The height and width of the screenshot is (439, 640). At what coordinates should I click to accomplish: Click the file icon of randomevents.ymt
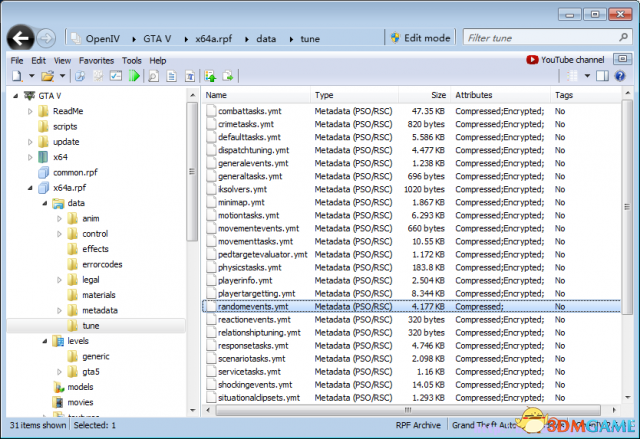tap(211, 306)
